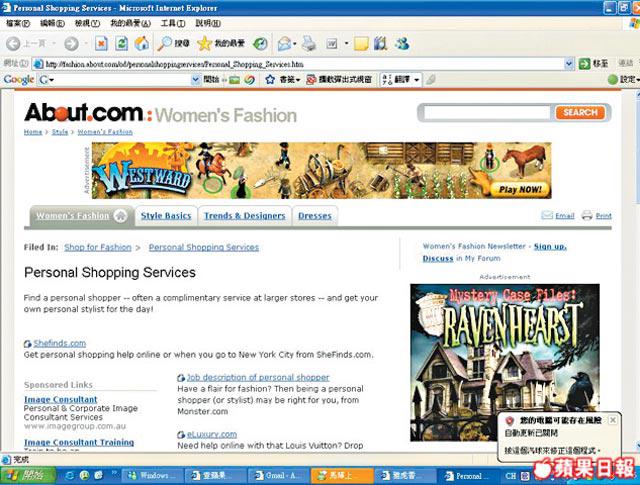Screen dimensions: 640x485
Task: Close the security warning balloon
Action: click(x=612, y=420)
